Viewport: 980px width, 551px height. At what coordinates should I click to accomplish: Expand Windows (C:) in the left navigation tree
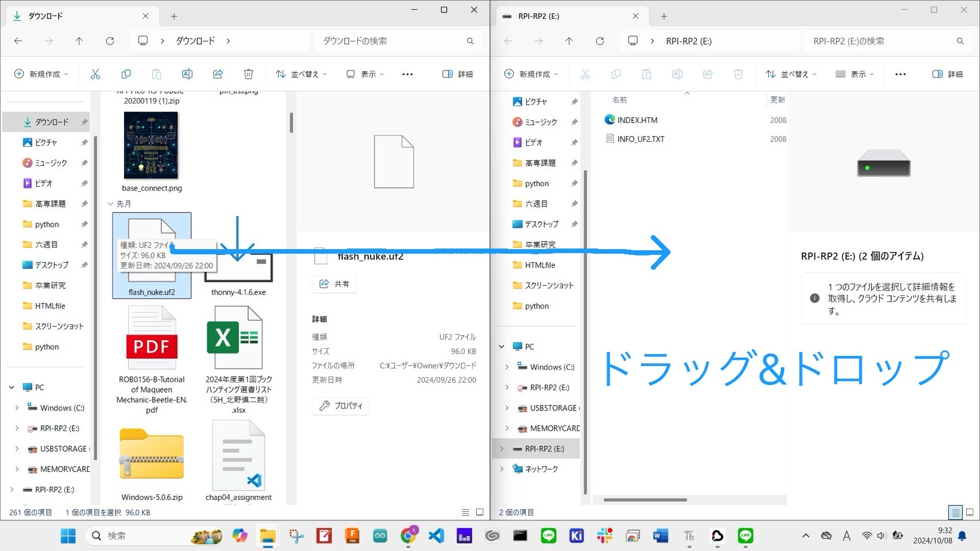pyautogui.click(x=17, y=408)
